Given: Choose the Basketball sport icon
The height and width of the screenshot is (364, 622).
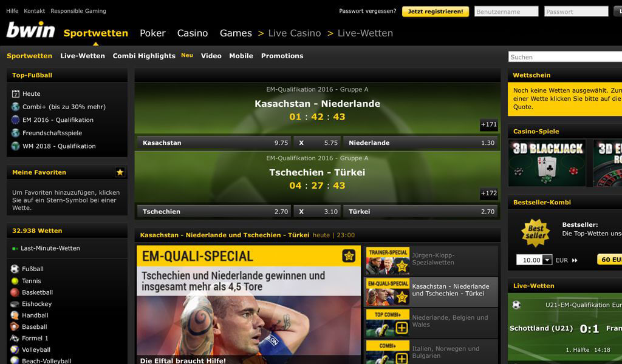Looking at the screenshot, I should 15,292.
